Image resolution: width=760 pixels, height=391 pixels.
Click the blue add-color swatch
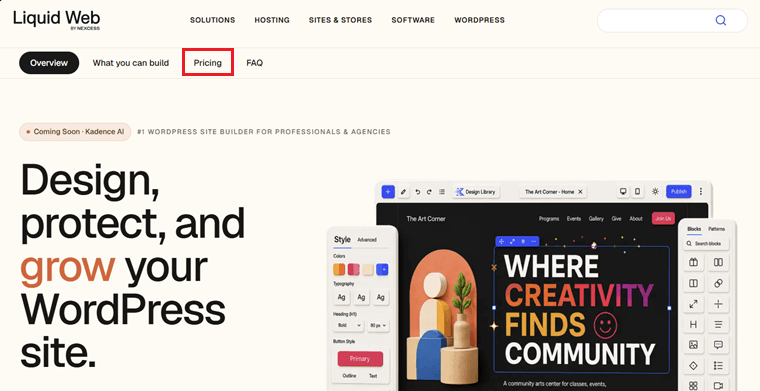click(382, 269)
